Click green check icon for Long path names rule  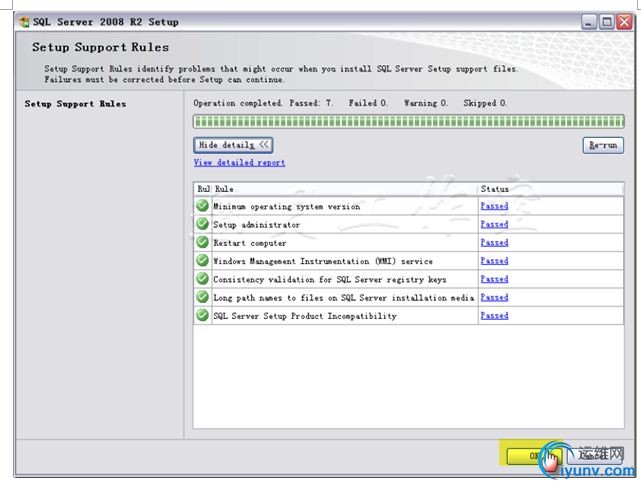(x=202, y=297)
